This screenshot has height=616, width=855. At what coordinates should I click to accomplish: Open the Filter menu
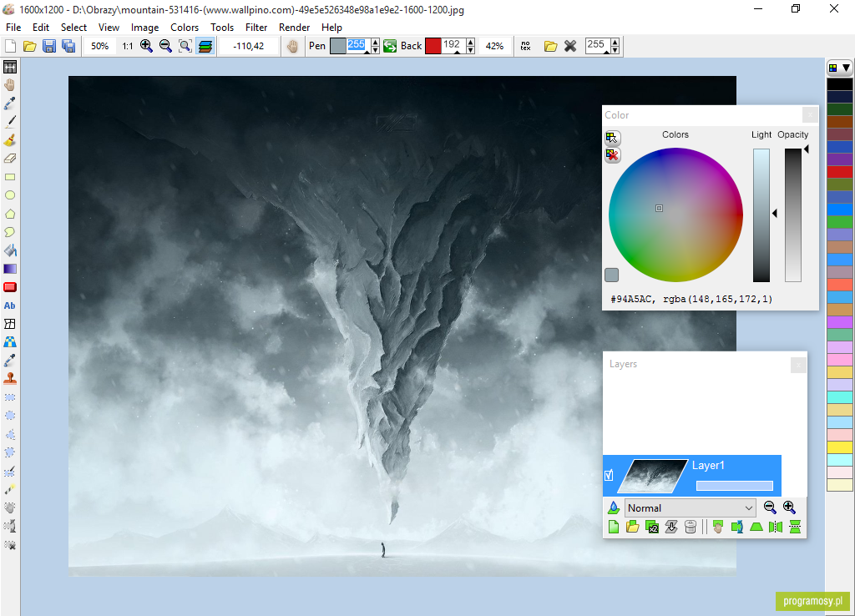256,28
